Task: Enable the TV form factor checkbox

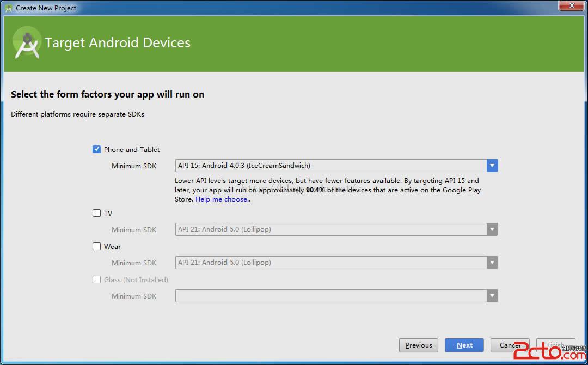Action: 97,213
